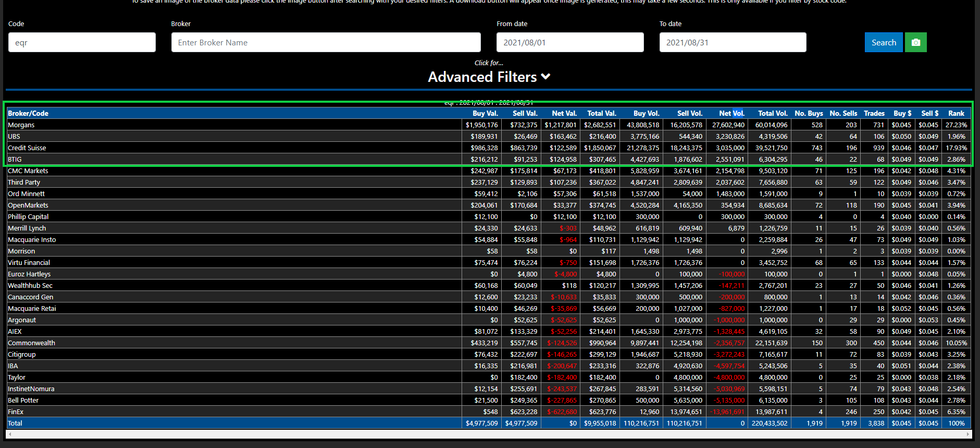Select the Ord Minnett broker name
The height and width of the screenshot is (448, 980).
[26, 194]
